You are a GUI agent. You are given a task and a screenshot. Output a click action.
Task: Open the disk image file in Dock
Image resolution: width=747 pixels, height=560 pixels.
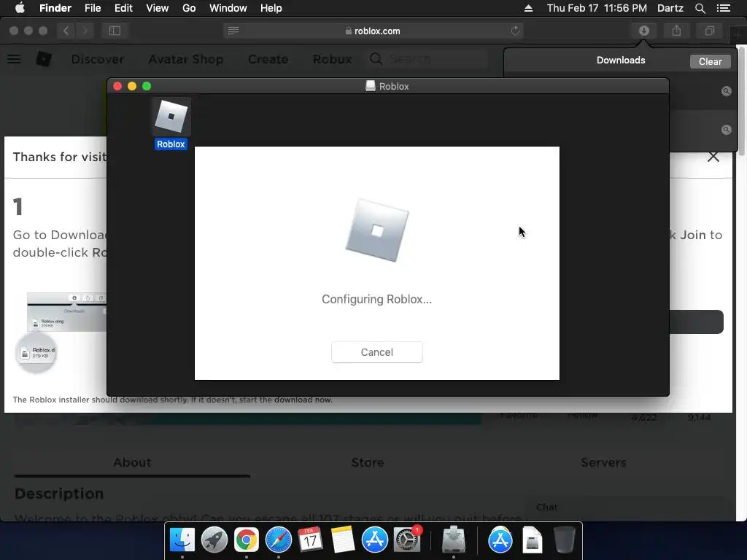tap(532, 540)
